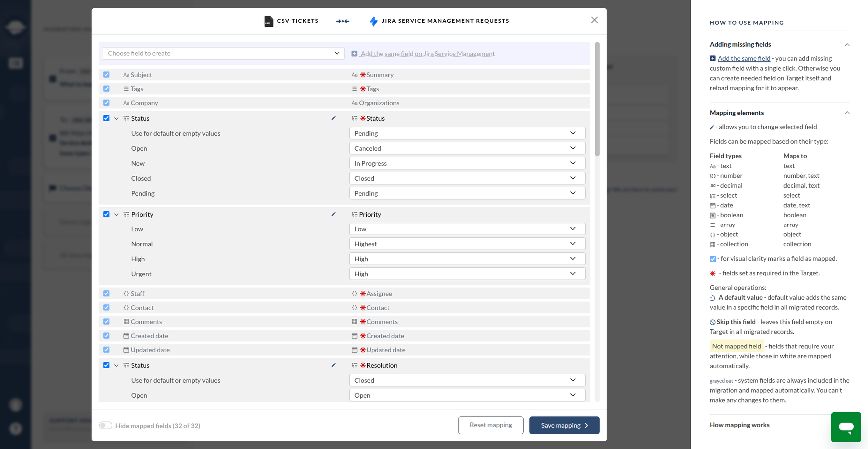This screenshot has width=868, height=449.
Task: Click the text-type icon next to Subject
Action: tap(126, 75)
